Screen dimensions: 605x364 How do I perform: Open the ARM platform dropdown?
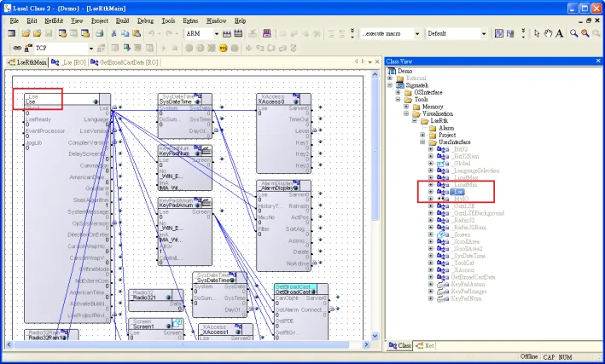[x=217, y=33]
